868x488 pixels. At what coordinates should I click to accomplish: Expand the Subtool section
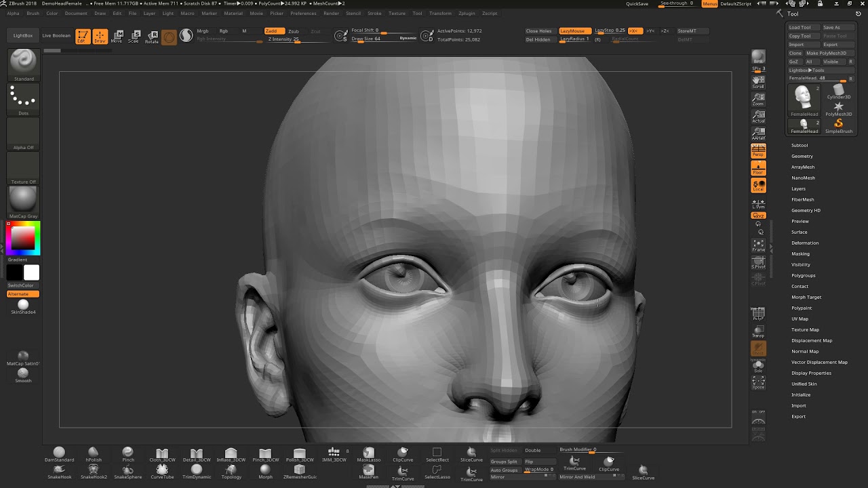[x=800, y=146]
